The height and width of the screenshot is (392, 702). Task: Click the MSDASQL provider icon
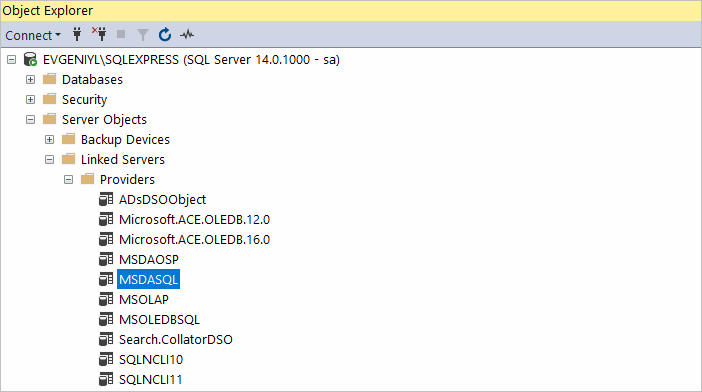click(106, 279)
